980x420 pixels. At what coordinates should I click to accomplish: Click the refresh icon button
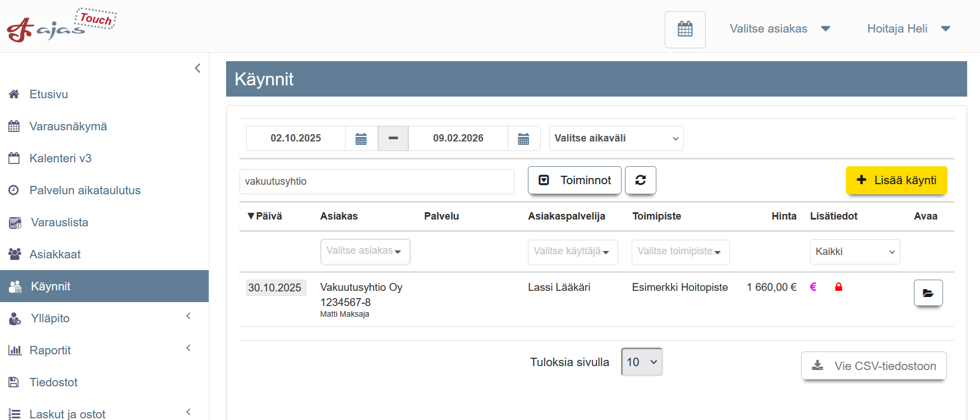[x=640, y=180]
